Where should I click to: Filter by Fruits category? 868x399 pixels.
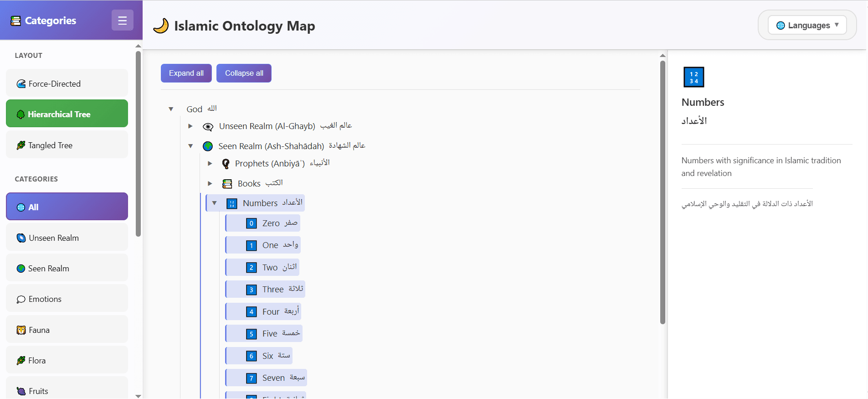[x=67, y=388]
